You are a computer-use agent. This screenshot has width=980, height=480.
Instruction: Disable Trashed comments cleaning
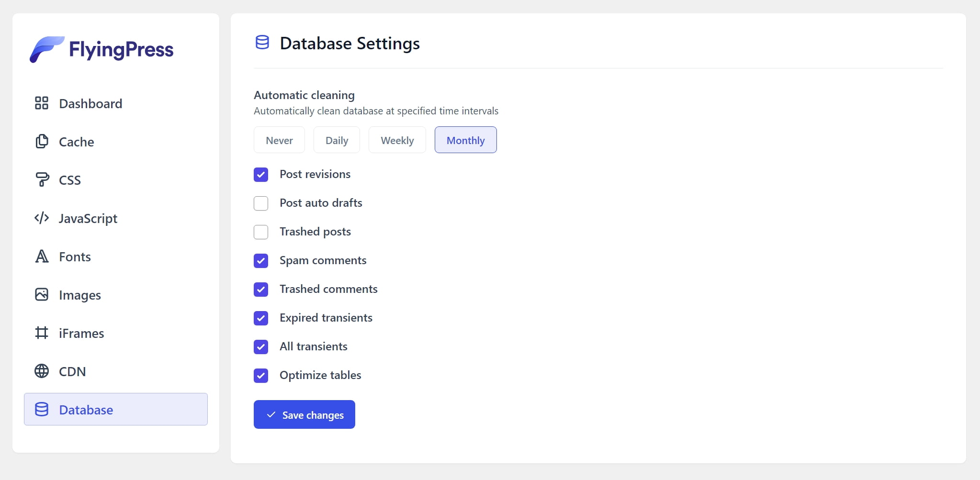tap(261, 290)
